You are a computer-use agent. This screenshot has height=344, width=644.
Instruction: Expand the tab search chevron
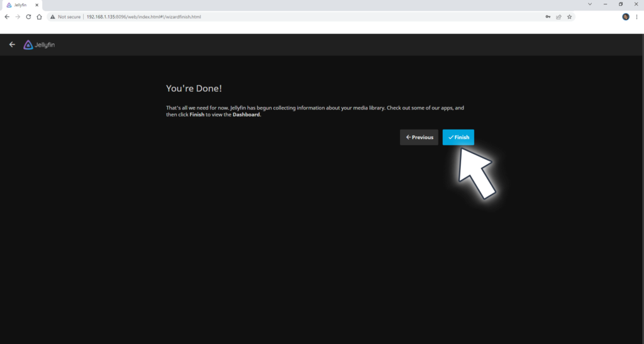[x=589, y=4]
